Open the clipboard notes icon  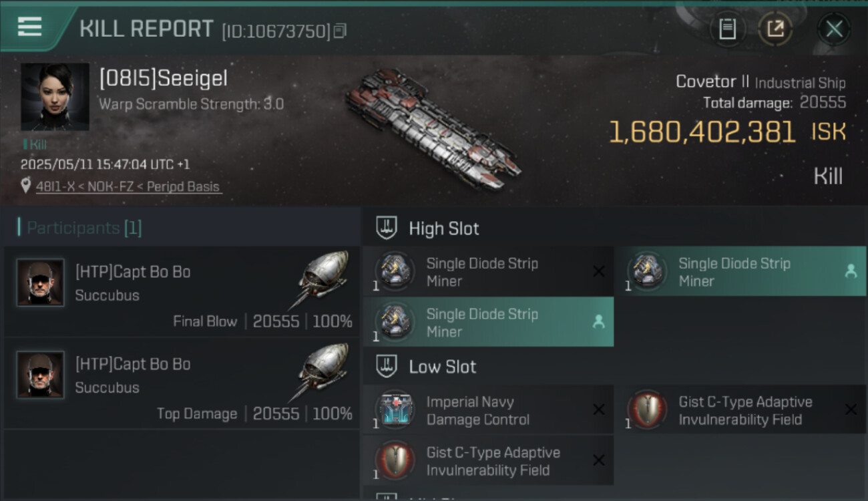[727, 29]
